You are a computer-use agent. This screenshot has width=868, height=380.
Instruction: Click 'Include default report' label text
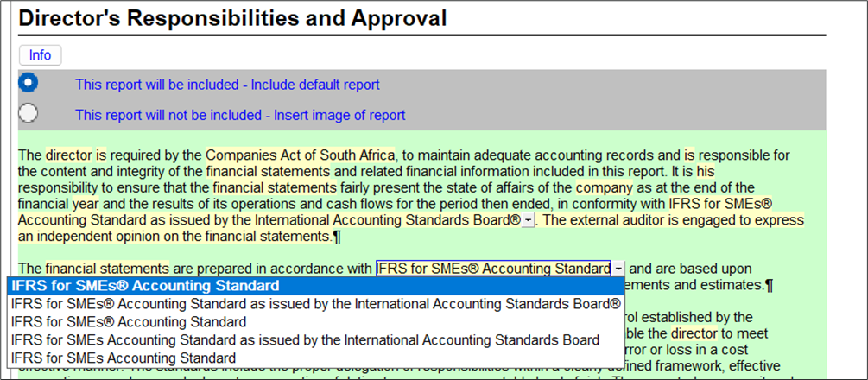tap(227, 85)
